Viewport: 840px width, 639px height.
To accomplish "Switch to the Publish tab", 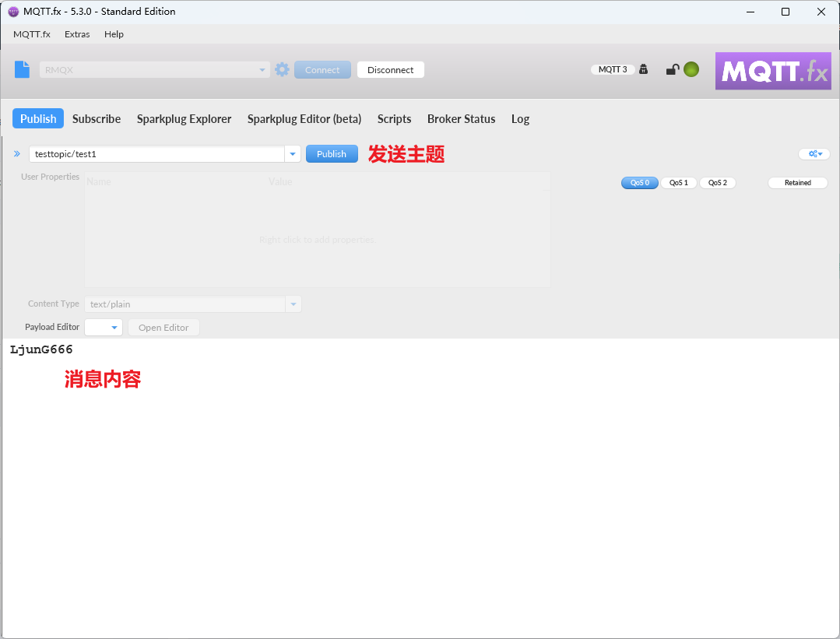I will [38, 118].
